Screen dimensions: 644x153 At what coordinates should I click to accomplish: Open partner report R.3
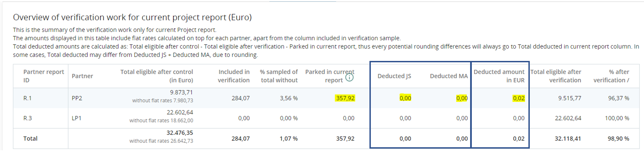coord(27,118)
